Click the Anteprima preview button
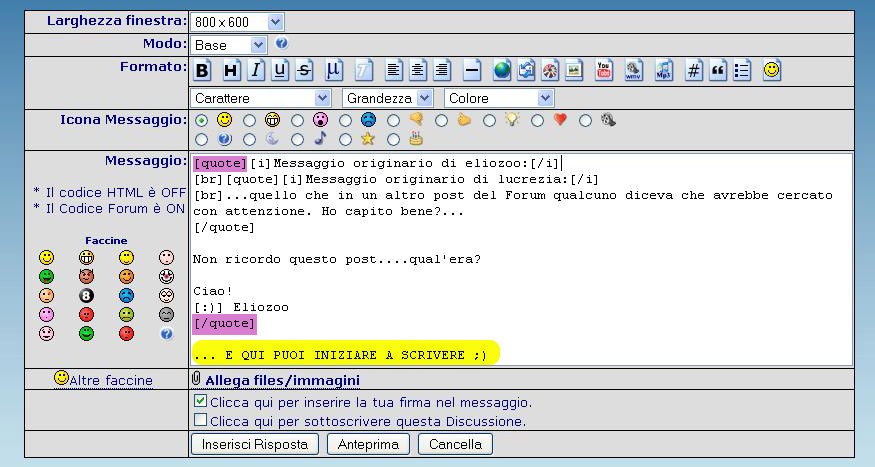The width and height of the screenshot is (875, 467). [368, 444]
